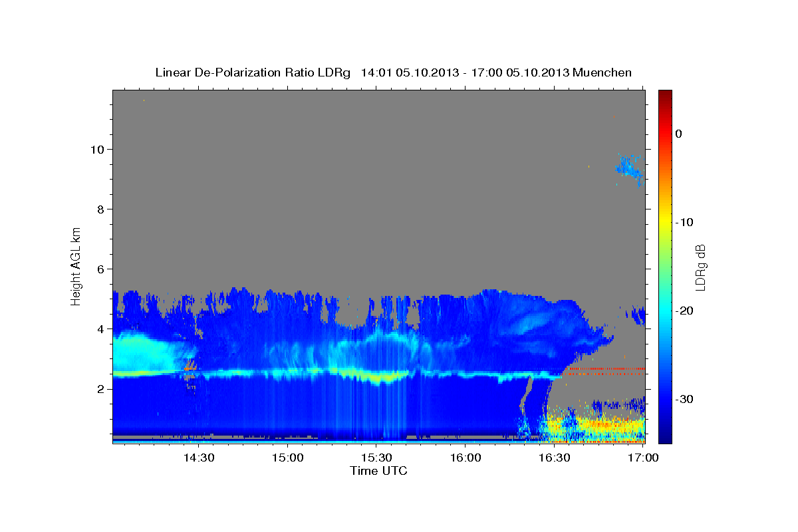Click the height tick label 8

(102, 209)
